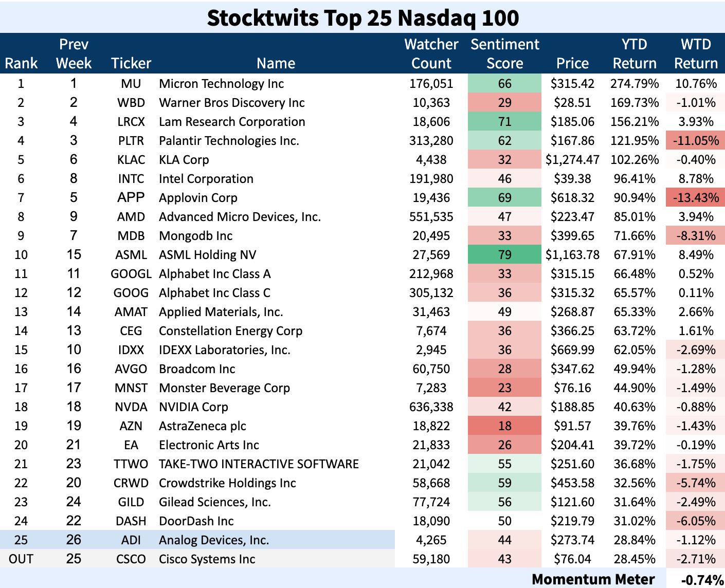Screen dimensions: 725x588
Task: Click the CRWD ticker cell
Action: (x=131, y=483)
